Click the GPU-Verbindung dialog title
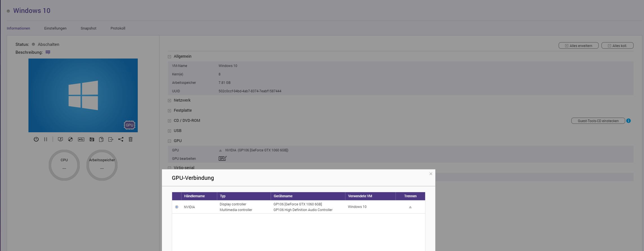644x251 pixels. (193, 178)
